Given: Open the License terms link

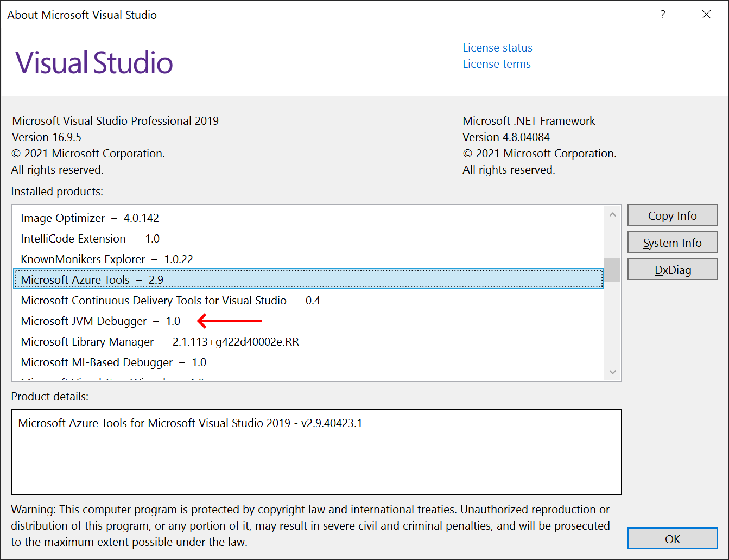Looking at the screenshot, I should pyautogui.click(x=497, y=64).
